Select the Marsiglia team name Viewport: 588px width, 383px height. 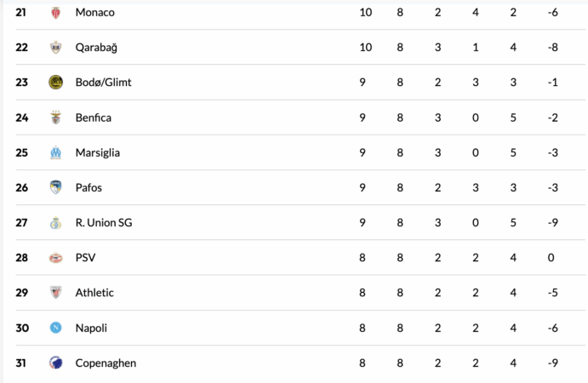pos(98,152)
